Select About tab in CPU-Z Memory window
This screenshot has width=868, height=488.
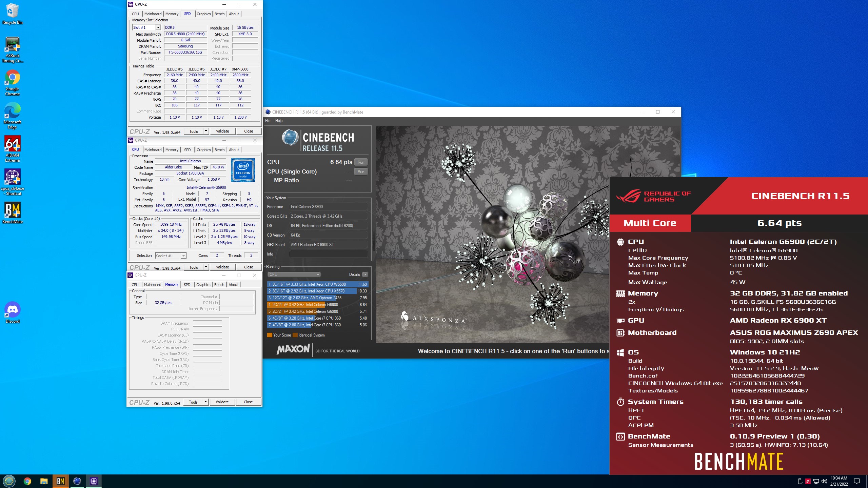[x=233, y=285]
